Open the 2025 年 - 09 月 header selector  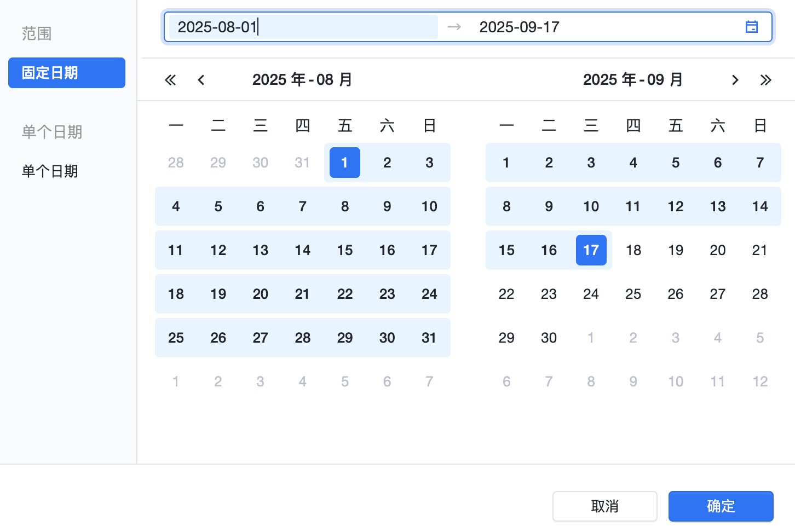coord(633,80)
